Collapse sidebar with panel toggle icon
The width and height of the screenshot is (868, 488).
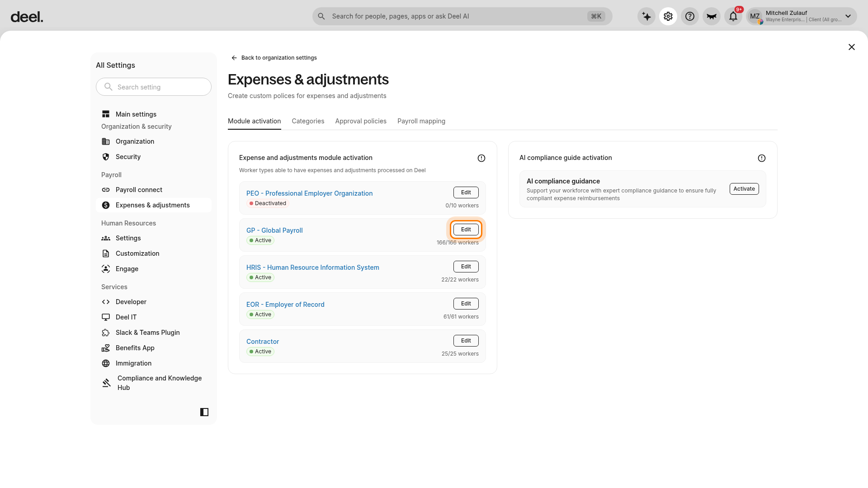click(204, 412)
